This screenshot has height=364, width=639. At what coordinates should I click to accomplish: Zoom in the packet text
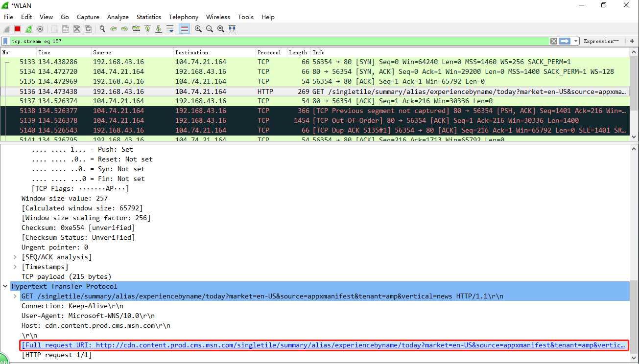pyautogui.click(x=198, y=29)
